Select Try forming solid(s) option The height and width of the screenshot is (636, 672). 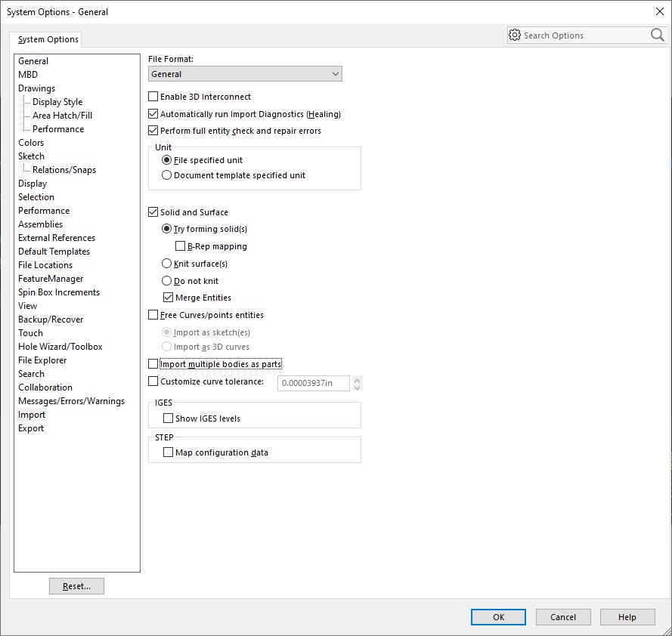point(167,229)
